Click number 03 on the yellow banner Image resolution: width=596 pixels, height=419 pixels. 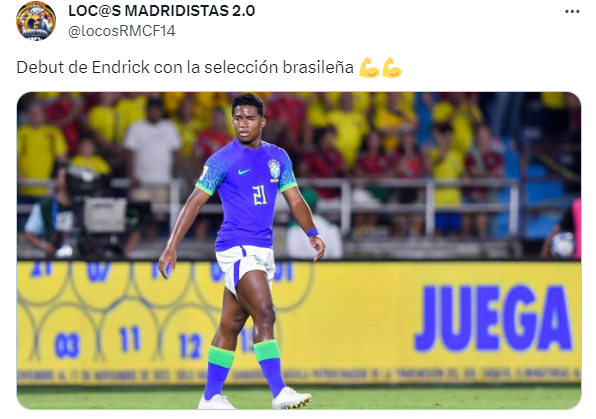pos(67,345)
